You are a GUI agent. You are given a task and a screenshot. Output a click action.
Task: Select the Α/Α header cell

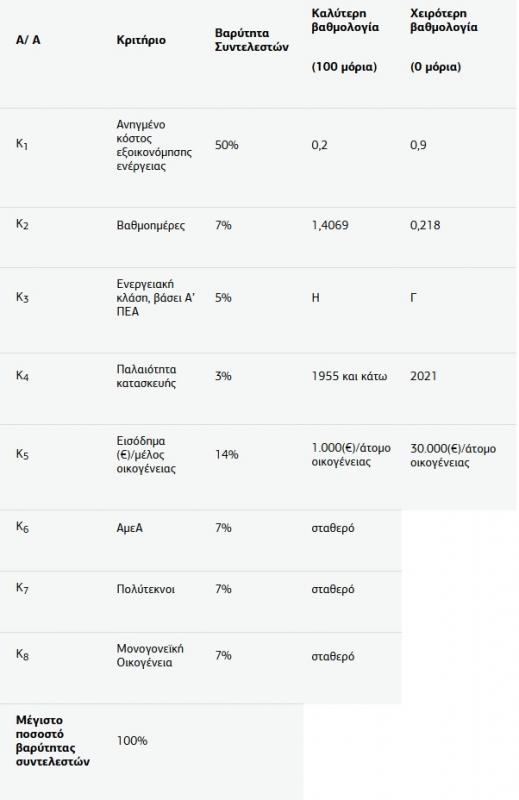pos(28,40)
